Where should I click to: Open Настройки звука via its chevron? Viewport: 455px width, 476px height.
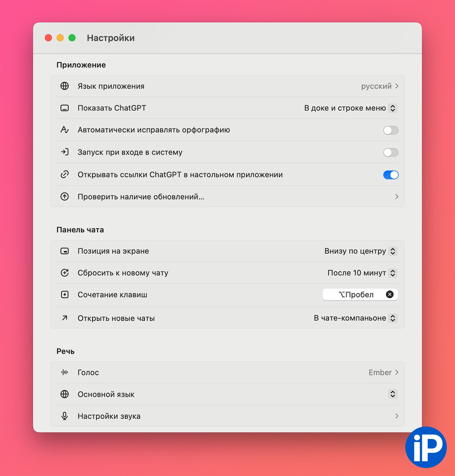point(397,416)
